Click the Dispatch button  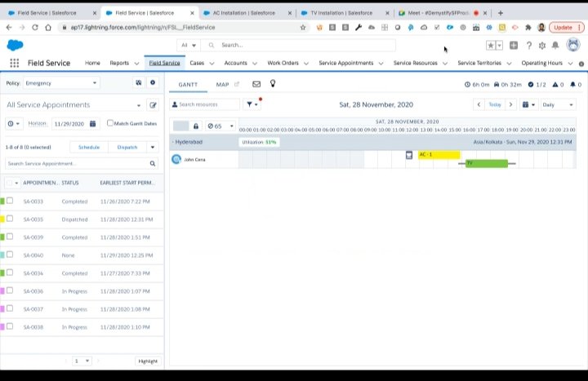coord(127,147)
